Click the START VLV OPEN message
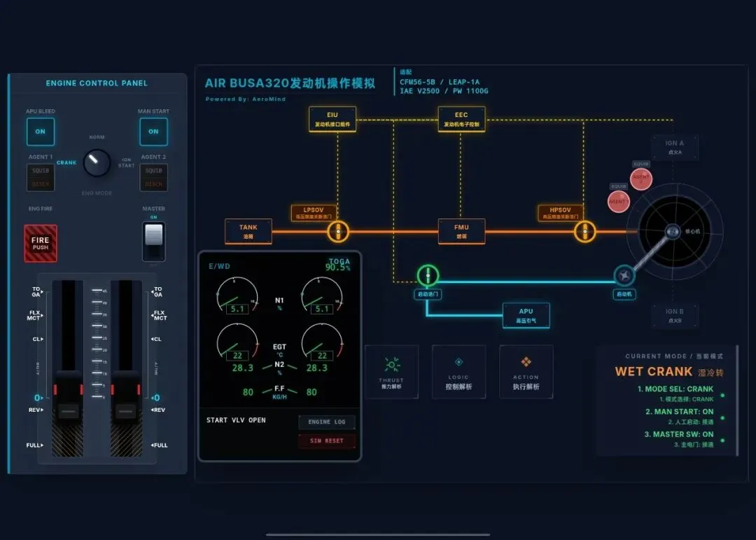 click(237, 420)
